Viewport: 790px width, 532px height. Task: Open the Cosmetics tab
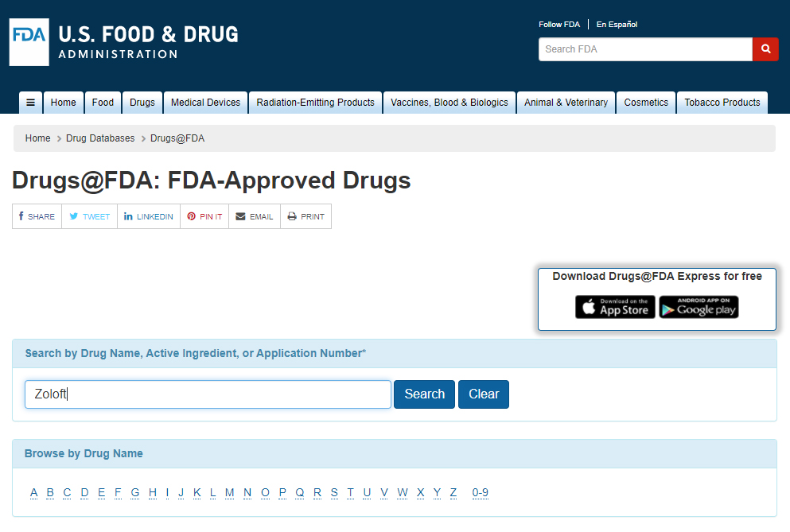click(x=646, y=103)
